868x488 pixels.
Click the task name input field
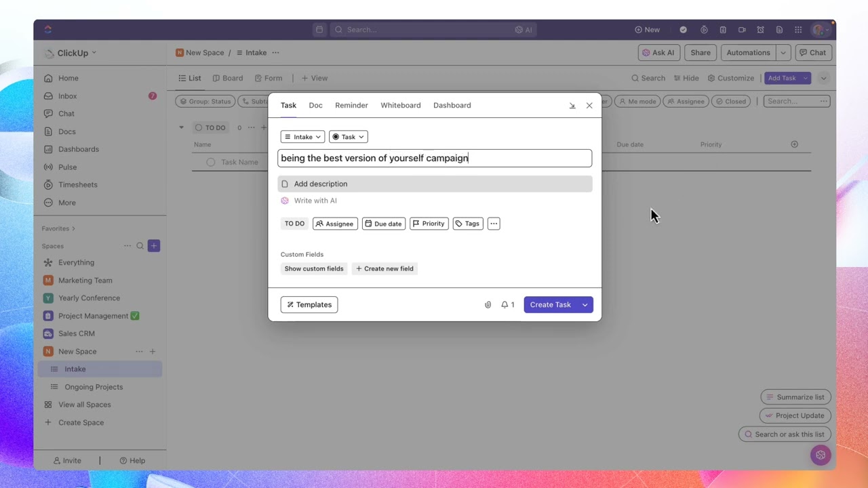coord(435,159)
